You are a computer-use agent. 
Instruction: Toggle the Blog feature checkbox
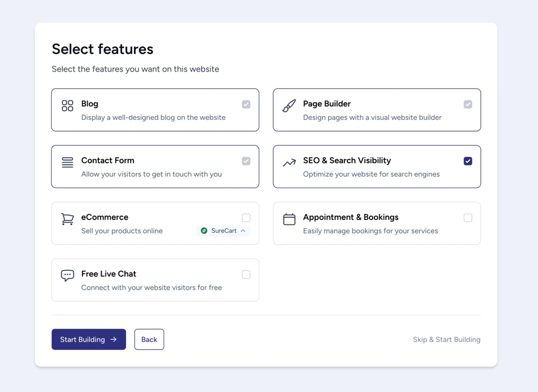pyautogui.click(x=246, y=104)
